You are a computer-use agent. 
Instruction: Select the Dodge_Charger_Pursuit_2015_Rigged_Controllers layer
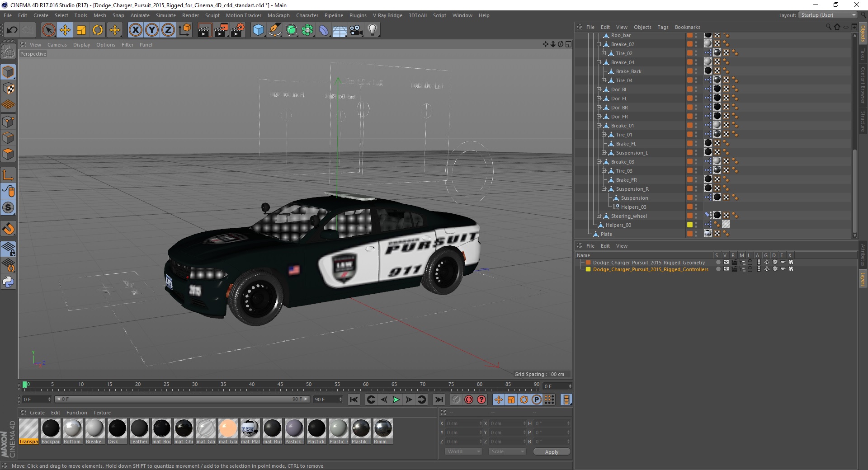pyautogui.click(x=651, y=269)
